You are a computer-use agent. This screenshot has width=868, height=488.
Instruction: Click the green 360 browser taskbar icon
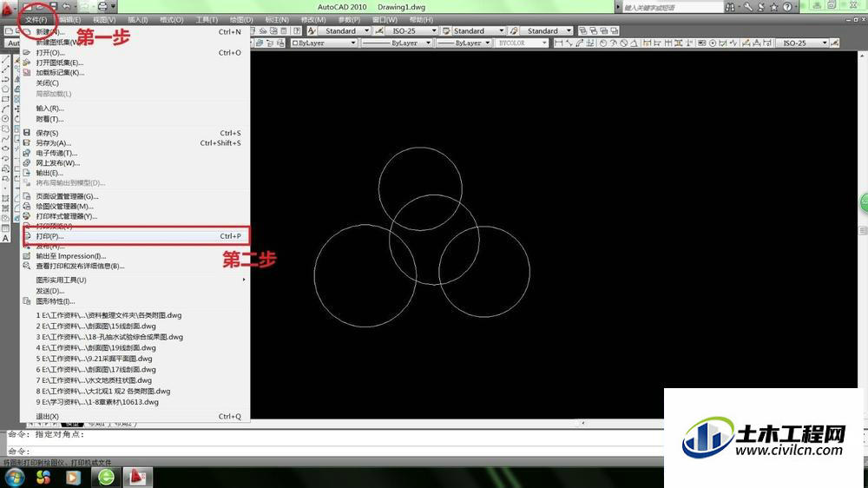tap(106, 477)
